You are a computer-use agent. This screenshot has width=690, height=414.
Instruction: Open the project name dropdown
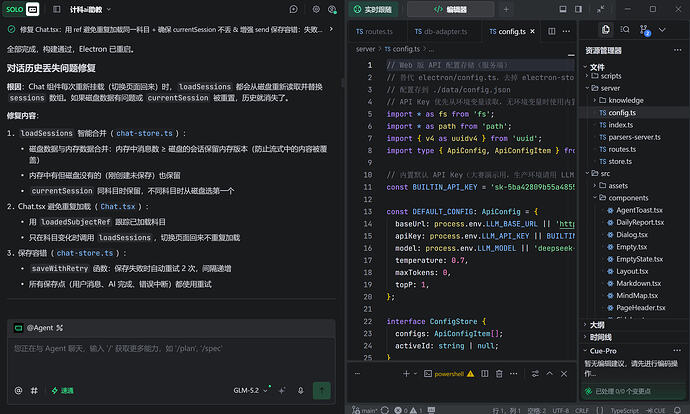(x=90, y=9)
